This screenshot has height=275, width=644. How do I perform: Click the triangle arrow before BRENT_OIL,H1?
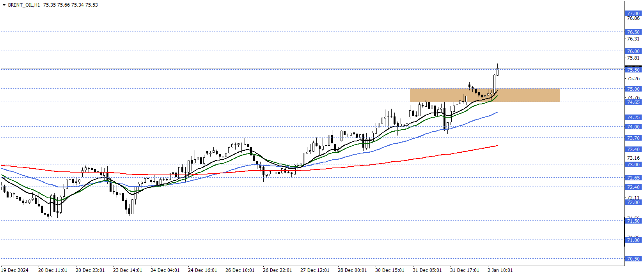pyautogui.click(x=4, y=5)
